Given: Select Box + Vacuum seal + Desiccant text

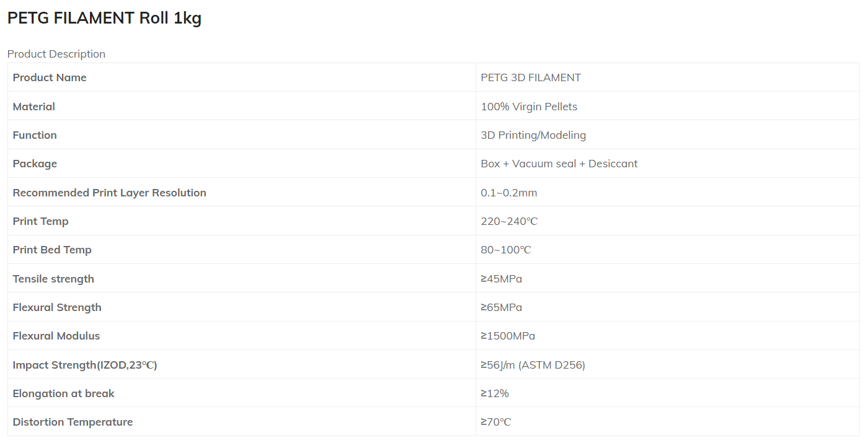Looking at the screenshot, I should [x=559, y=164].
